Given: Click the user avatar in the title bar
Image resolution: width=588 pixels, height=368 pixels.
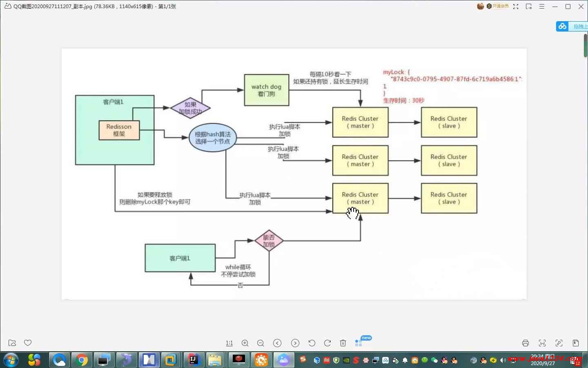Looking at the screenshot, I should tap(481, 6).
